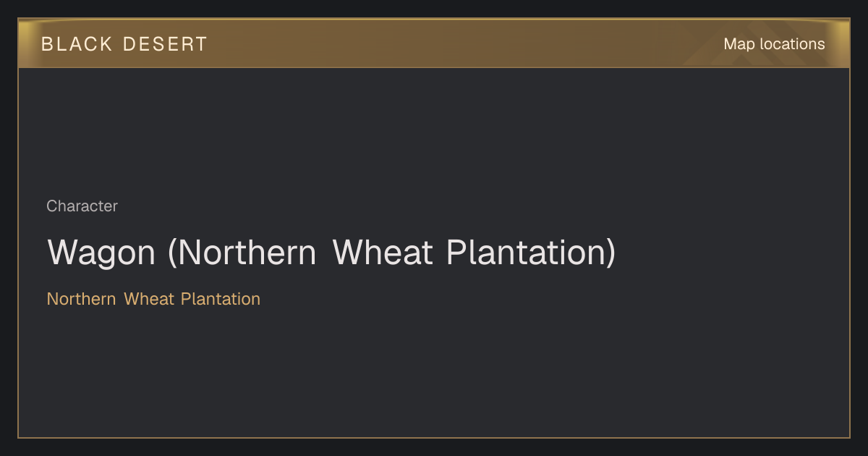The width and height of the screenshot is (868, 456).
Task: Click the word Plantation) in large title
Action: (x=531, y=253)
